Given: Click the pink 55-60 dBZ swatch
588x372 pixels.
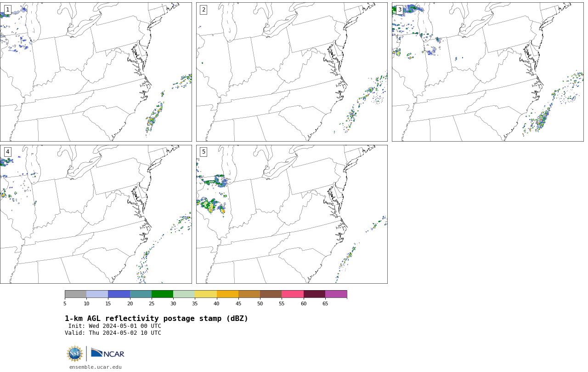Looking at the screenshot, I should tap(293, 294).
